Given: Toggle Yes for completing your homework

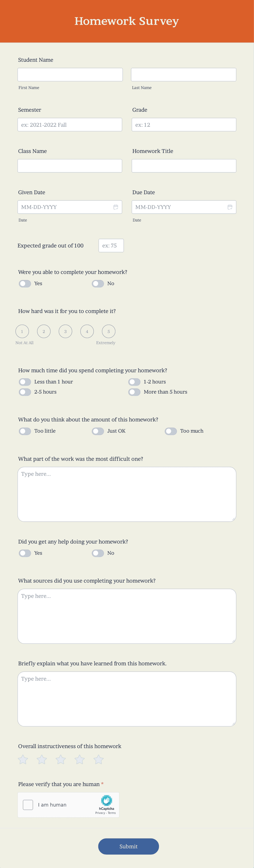Looking at the screenshot, I should [x=25, y=284].
